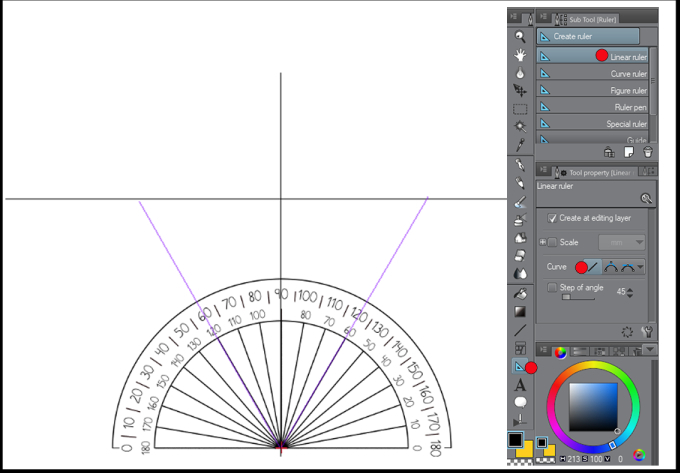Switch to Color slider tab
The width and height of the screenshot is (680, 473).
580,352
